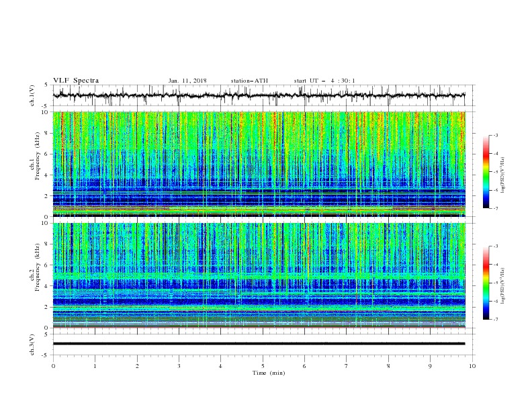Click time axis tick label "8"
The height and width of the screenshot is (411, 532).
tap(388, 366)
